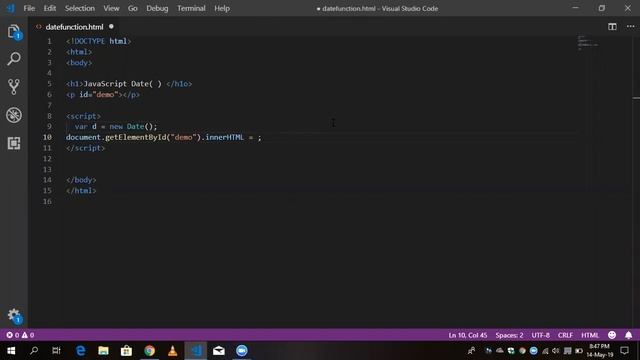Click the JavaScript Date( ) heading text
Image resolution: width=640 pixels, height=360 pixels.
point(122,84)
